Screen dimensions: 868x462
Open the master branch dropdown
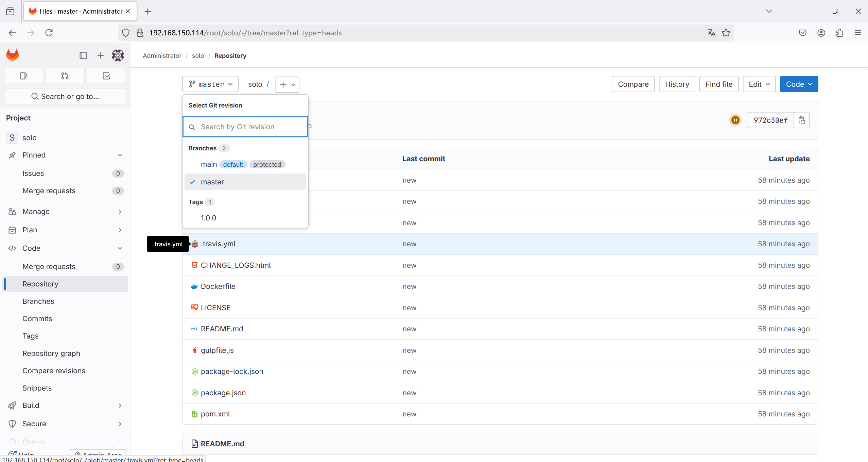tap(210, 84)
